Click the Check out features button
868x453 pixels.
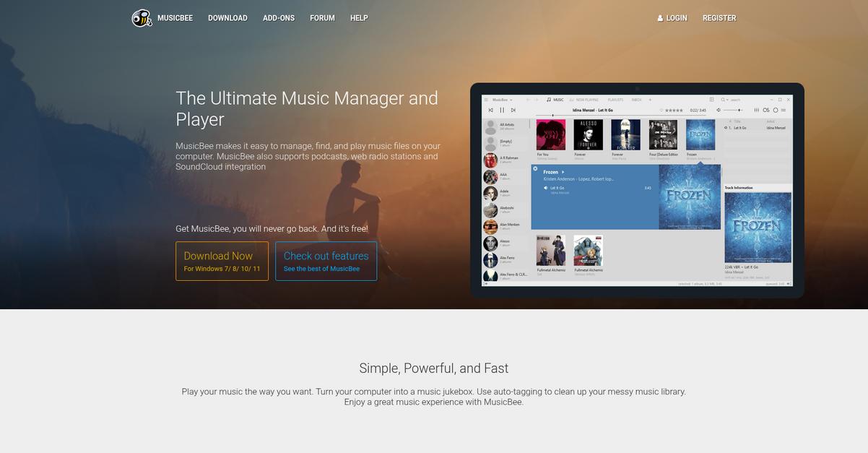tap(326, 261)
